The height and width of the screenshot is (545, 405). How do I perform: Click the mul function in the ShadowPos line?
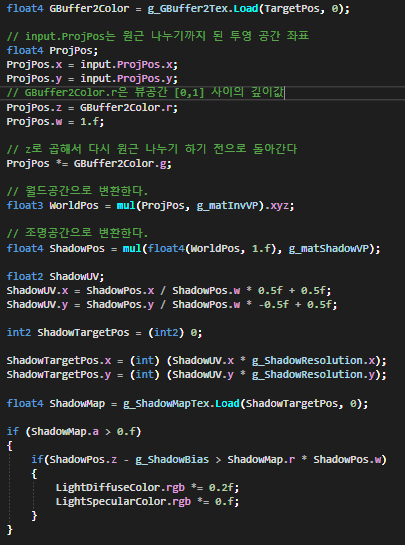coord(132,249)
